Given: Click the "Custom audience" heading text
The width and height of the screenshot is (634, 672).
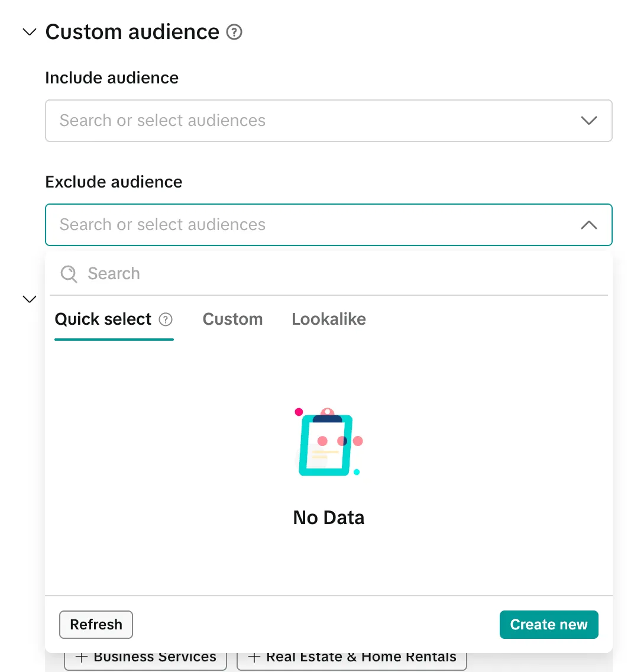Looking at the screenshot, I should [132, 32].
